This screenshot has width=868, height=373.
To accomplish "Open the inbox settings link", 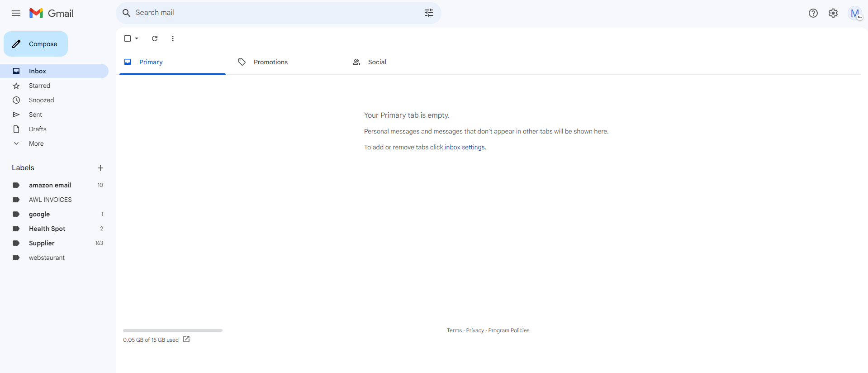I will click(x=465, y=147).
